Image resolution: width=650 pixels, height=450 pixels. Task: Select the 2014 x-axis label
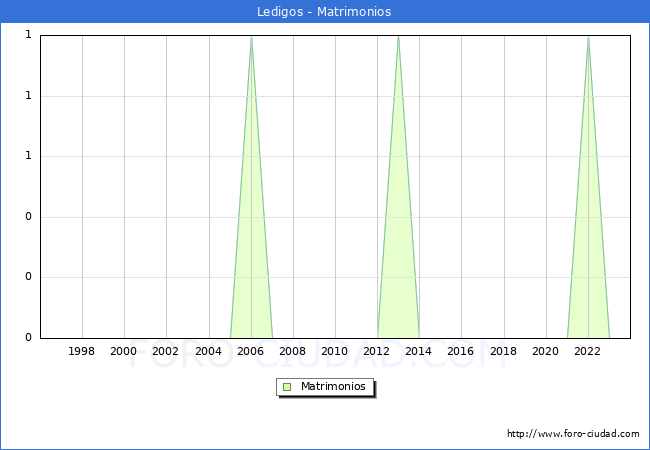(x=418, y=351)
